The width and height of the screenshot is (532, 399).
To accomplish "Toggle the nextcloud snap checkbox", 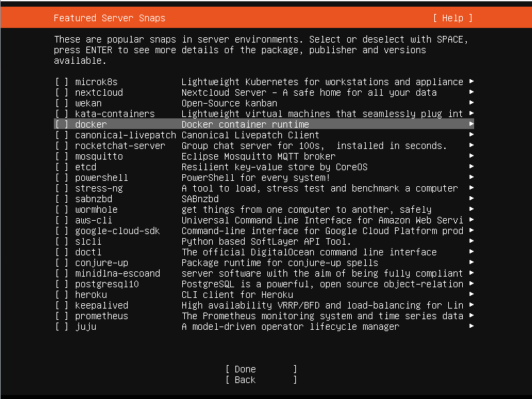I will pos(62,92).
